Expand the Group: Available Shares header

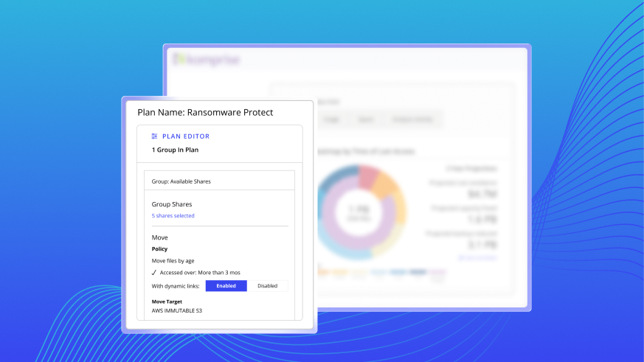pyautogui.click(x=181, y=181)
